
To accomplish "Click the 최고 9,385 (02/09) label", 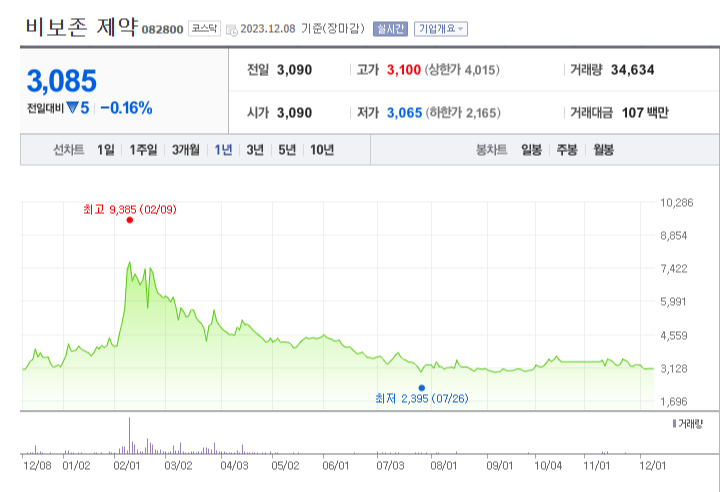I will (x=130, y=209).
